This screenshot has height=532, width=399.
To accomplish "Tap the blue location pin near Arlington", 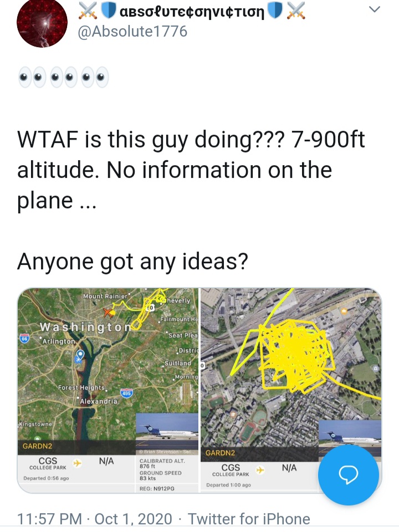I will (x=80, y=356).
